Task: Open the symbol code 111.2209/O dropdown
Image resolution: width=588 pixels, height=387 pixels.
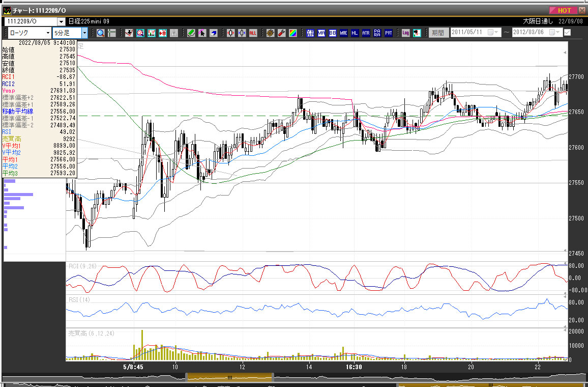Action: pos(61,22)
